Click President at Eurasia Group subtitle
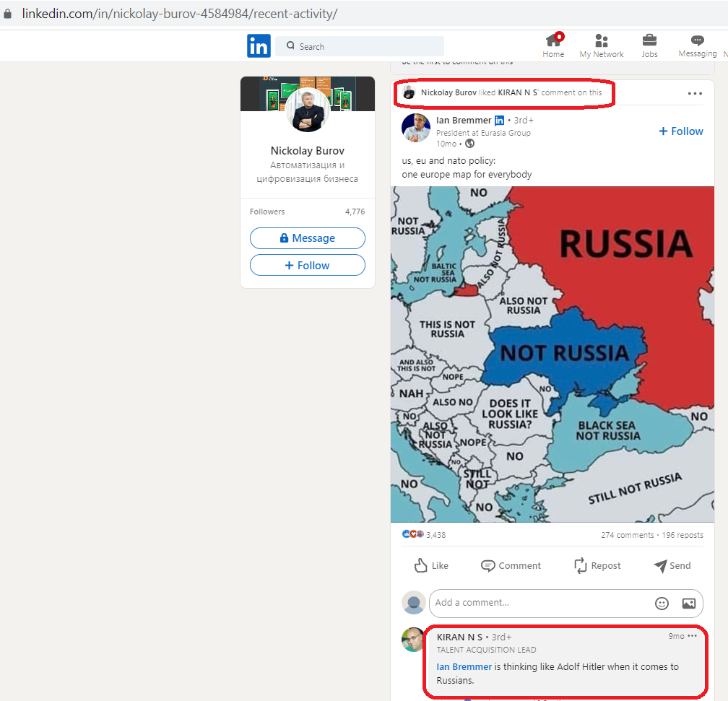 click(483, 133)
